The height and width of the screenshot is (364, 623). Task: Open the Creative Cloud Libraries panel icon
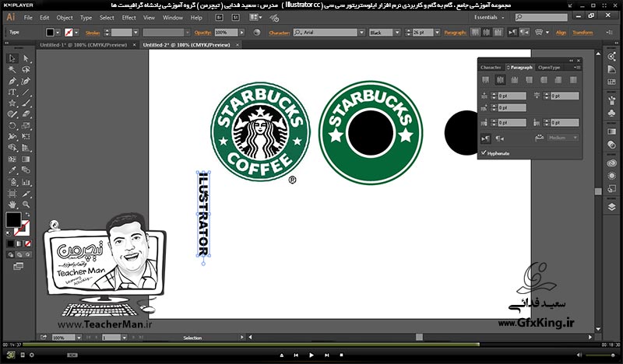point(611,163)
